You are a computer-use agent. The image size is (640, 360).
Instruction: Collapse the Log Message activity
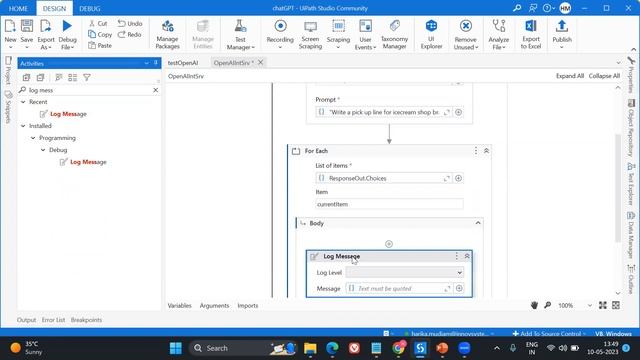pos(467,256)
